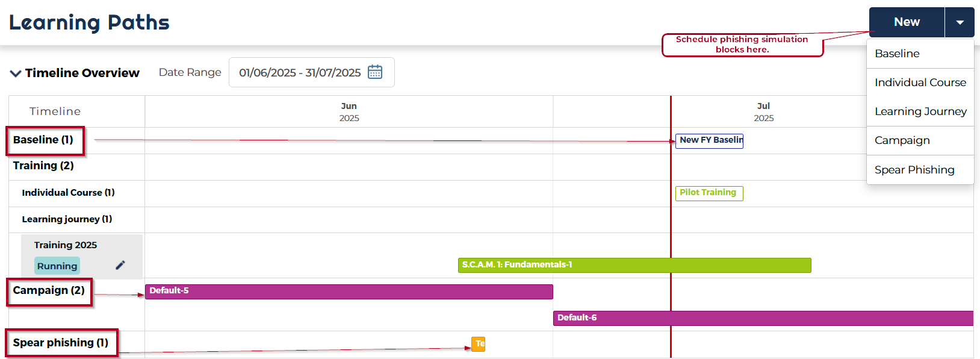Select Baseline from the New menu

pyautogui.click(x=897, y=54)
